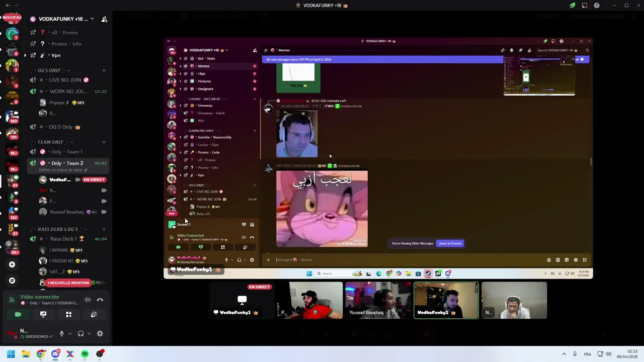
Task: Disconnect from the voice call
Action: (x=100, y=300)
